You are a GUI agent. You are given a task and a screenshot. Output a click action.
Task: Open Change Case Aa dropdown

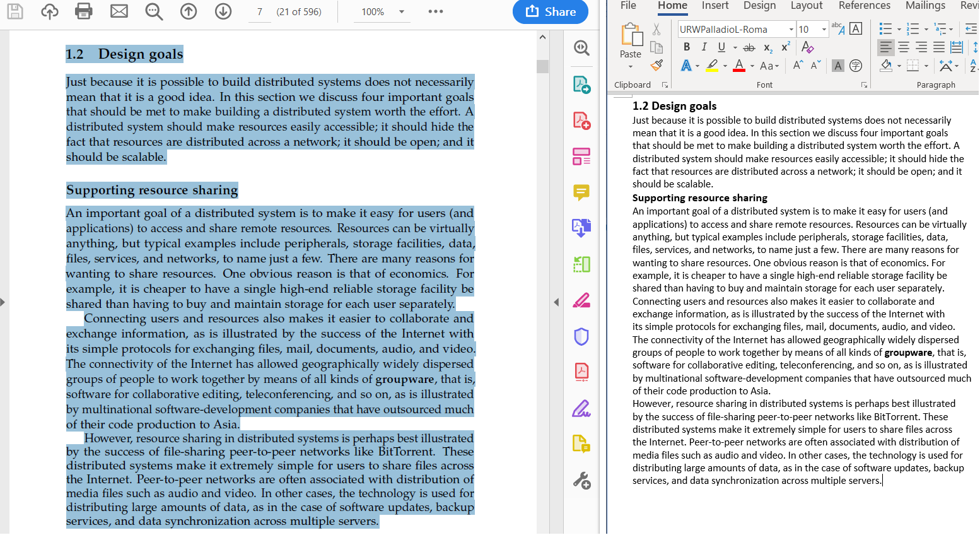pyautogui.click(x=769, y=66)
